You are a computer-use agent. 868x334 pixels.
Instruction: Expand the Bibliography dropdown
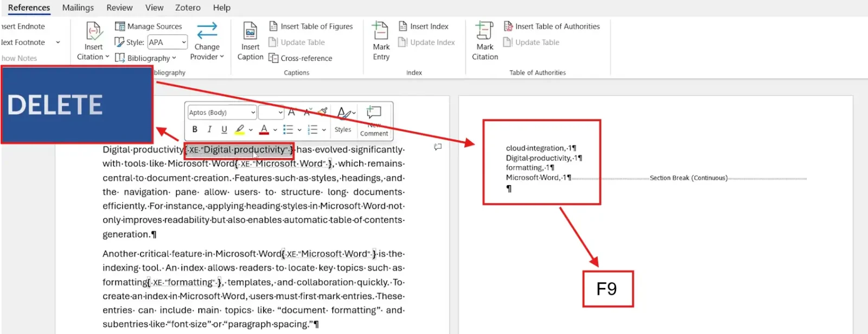tap(145, 58)
